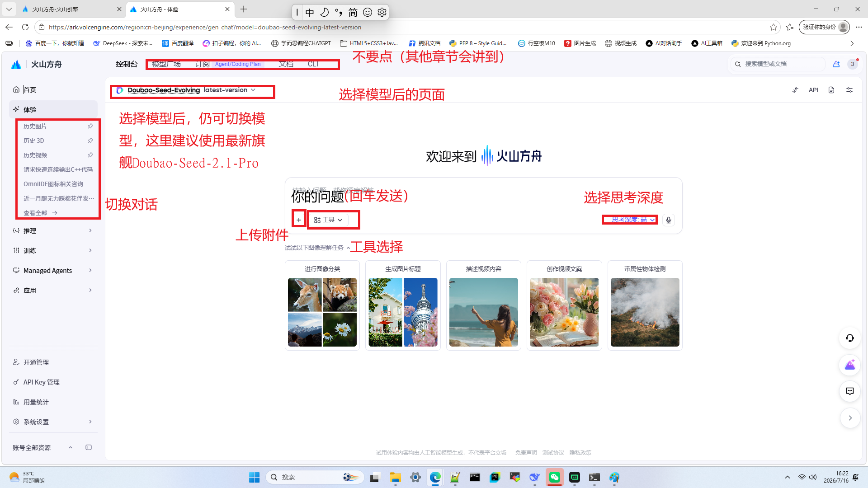Image resolution: width=868 pixels, height=488 pixels.
Task: Open the document icon next to API
Action: click(x=831, y=90)
